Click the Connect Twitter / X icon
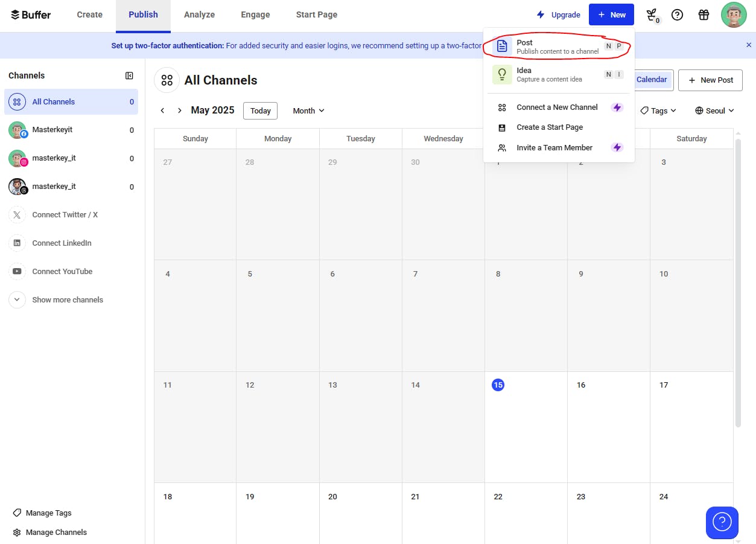756x544 pixels. pos(17,214)
